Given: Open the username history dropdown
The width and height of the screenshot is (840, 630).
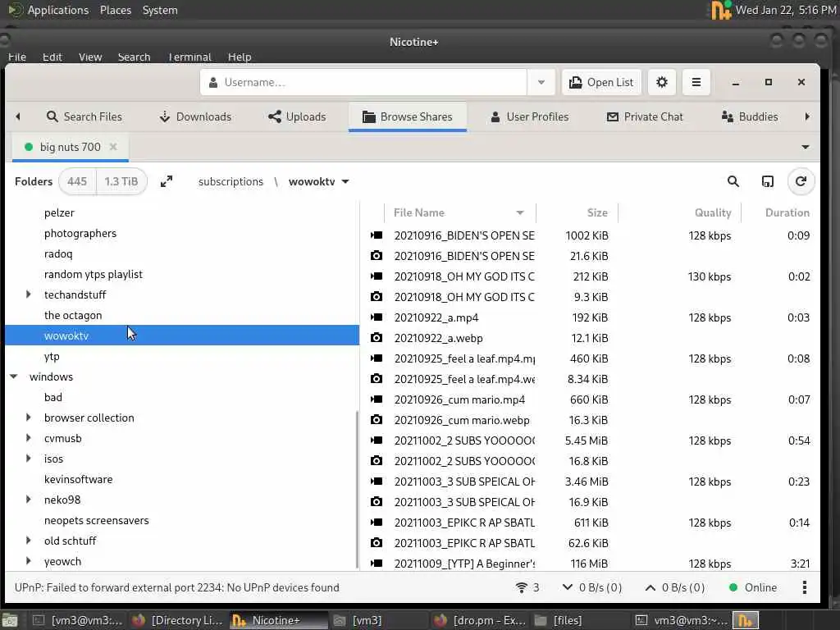Looking at the screenshot, I should coord(541,83).
